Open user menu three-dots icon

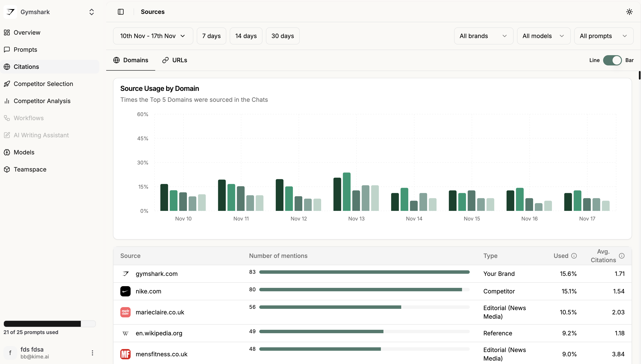coord(92,353)
